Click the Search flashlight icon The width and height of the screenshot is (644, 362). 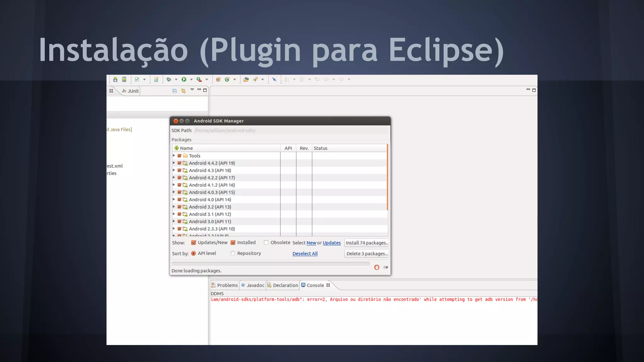click(255, 80)
